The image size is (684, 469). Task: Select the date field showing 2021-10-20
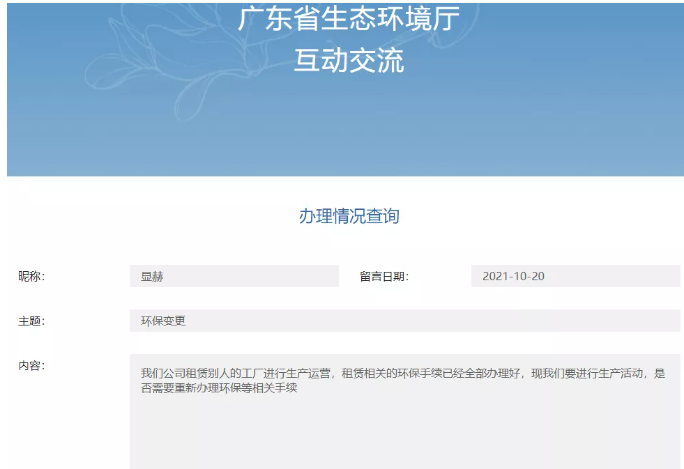click(575, 276)
